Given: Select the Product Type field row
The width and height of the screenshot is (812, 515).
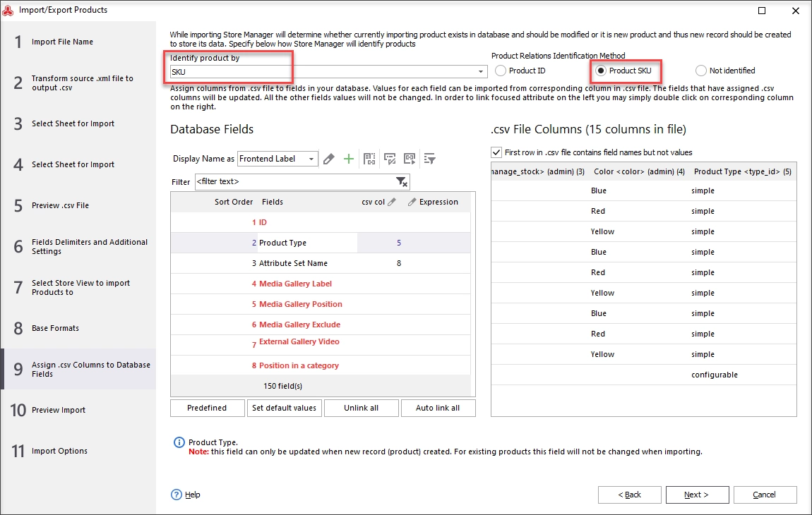Looking at the screenshot, I should [321, 243].
